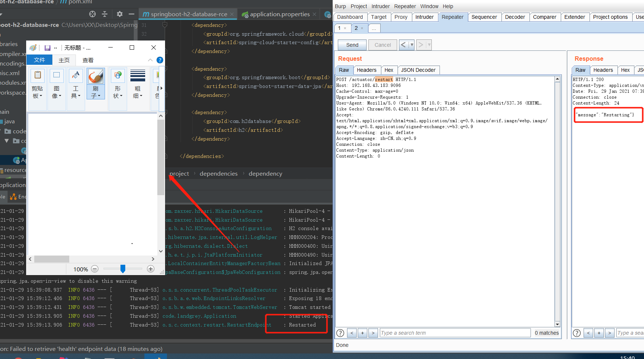Image resolution: width=644 pixels, height=359 pixels.
Task: Select the brush icon in Paint
Action: coord(96,76)
